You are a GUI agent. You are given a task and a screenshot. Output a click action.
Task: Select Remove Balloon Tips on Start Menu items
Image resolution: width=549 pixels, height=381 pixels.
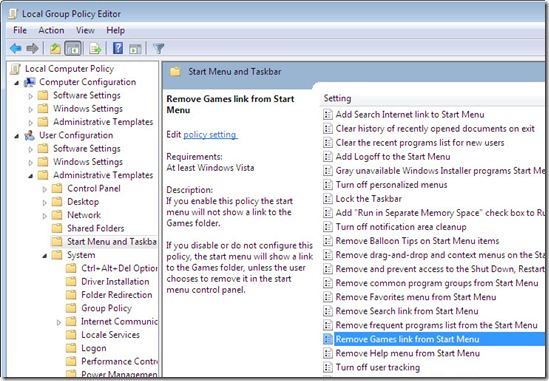417,241
